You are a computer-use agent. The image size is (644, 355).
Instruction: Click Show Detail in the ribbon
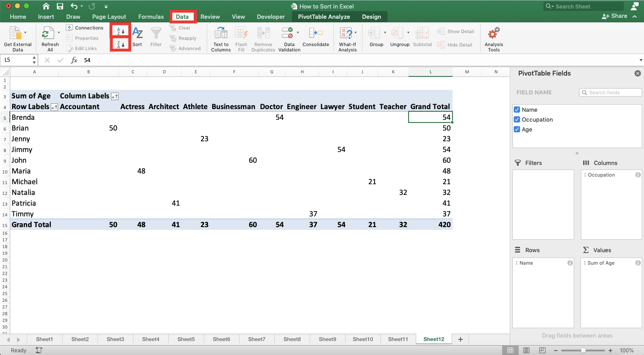(x=456, y=31)
